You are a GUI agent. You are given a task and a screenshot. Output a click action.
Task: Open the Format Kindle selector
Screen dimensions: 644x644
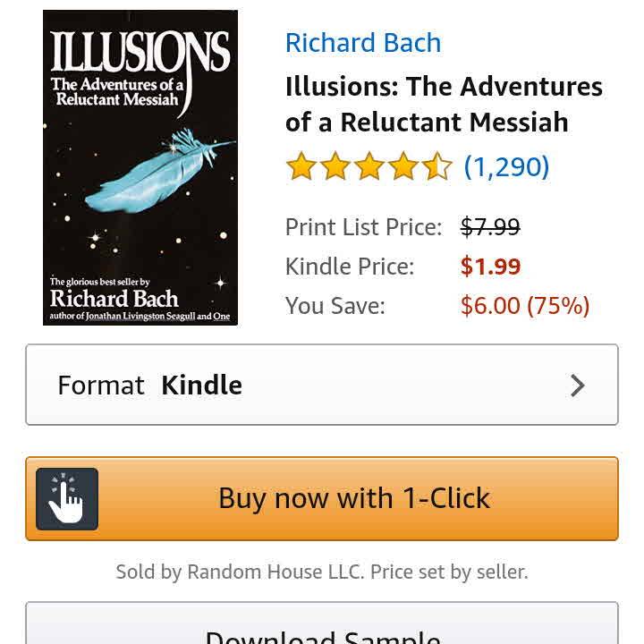coord(322,386)
